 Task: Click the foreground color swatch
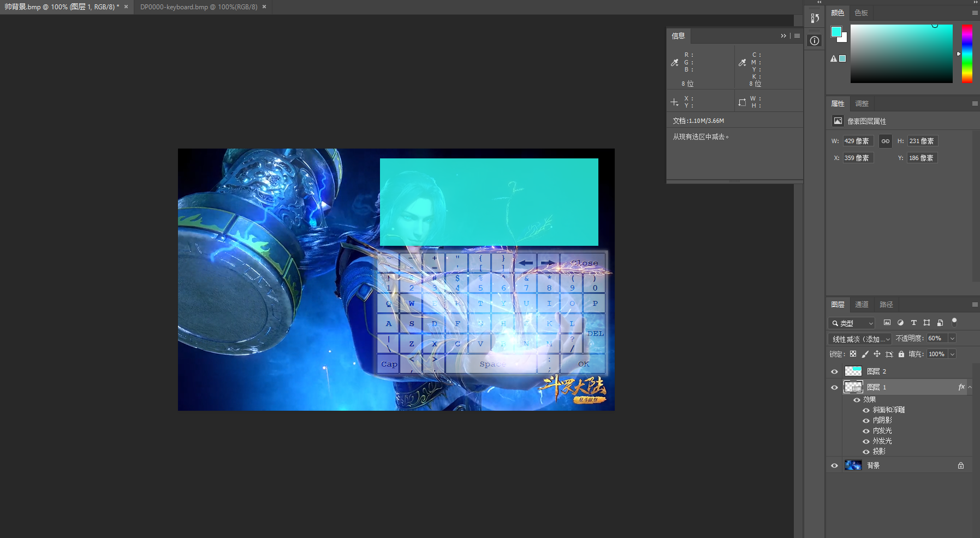click(836, 32)
